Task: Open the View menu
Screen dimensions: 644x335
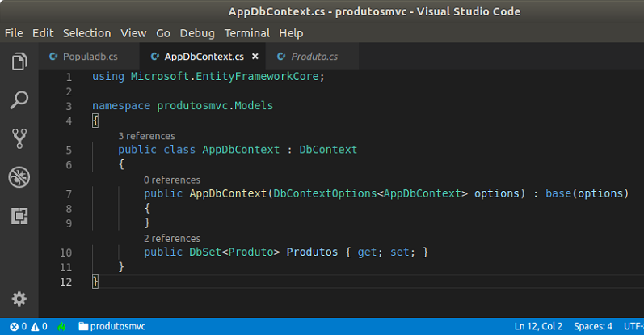Action: tap(133, 33)
